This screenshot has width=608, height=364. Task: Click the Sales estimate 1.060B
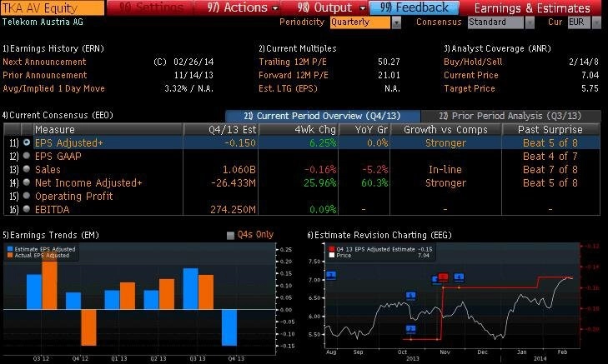[239, 169]
